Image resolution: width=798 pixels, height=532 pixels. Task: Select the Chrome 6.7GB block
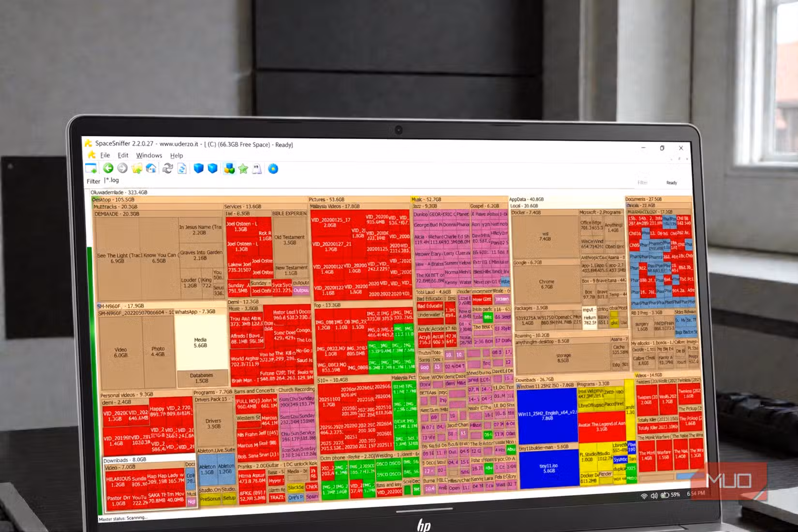coord(547,284)
